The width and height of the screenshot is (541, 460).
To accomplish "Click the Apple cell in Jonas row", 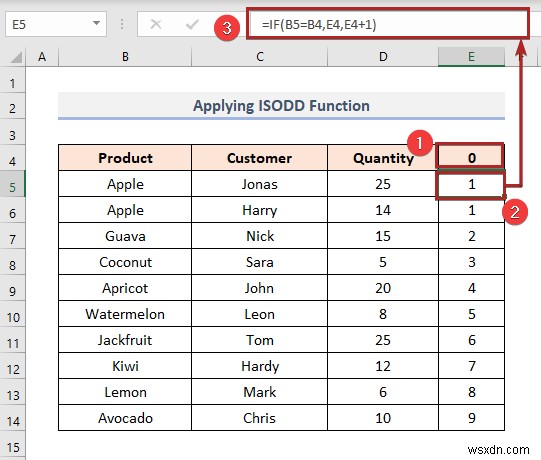I will click(x=125, y=184).
